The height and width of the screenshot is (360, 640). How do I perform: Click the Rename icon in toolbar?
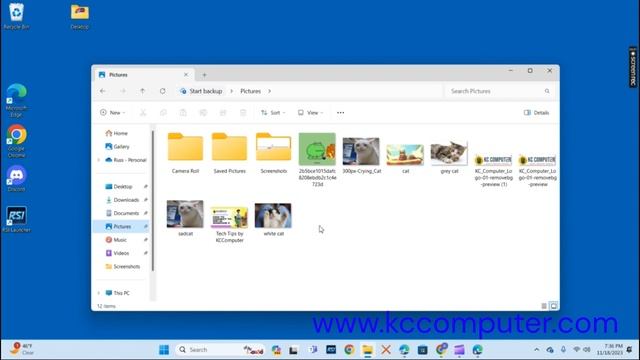click(x=203, y=113)
